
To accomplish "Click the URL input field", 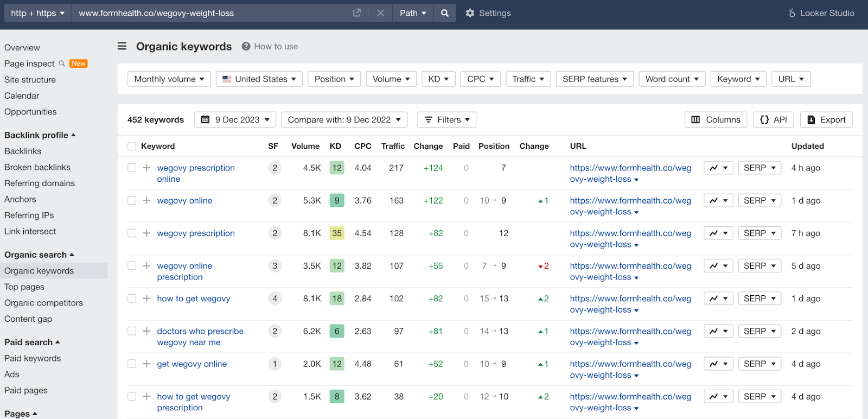I will click(212, 13).
